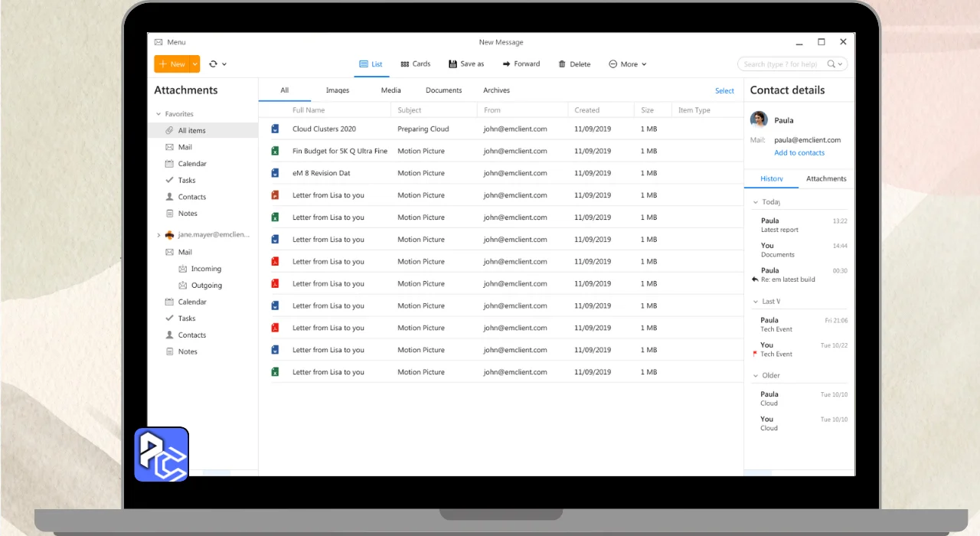Switch to contact Attachments tab

click(x=826, y=178)
